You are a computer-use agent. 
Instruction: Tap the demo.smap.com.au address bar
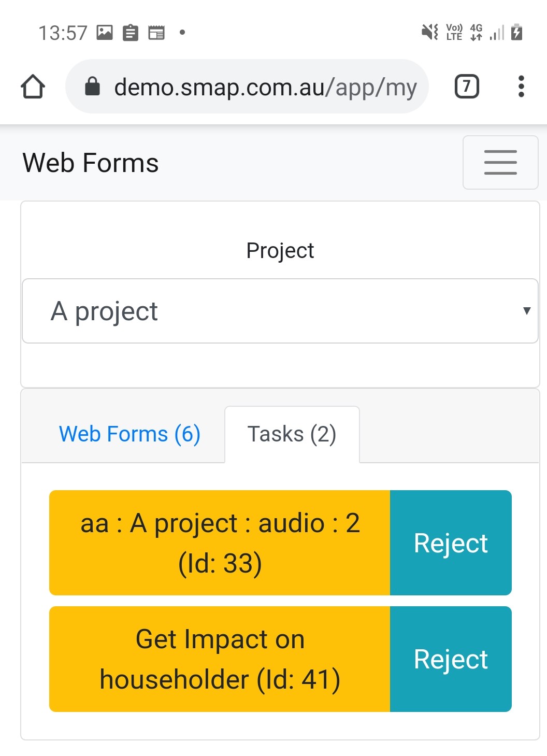click(264, 87)
